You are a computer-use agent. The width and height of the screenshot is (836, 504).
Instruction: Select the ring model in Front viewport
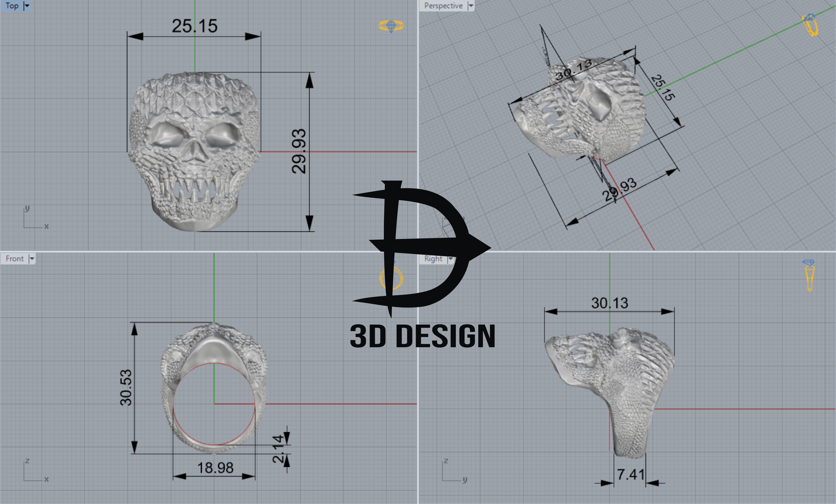[214, 388]
